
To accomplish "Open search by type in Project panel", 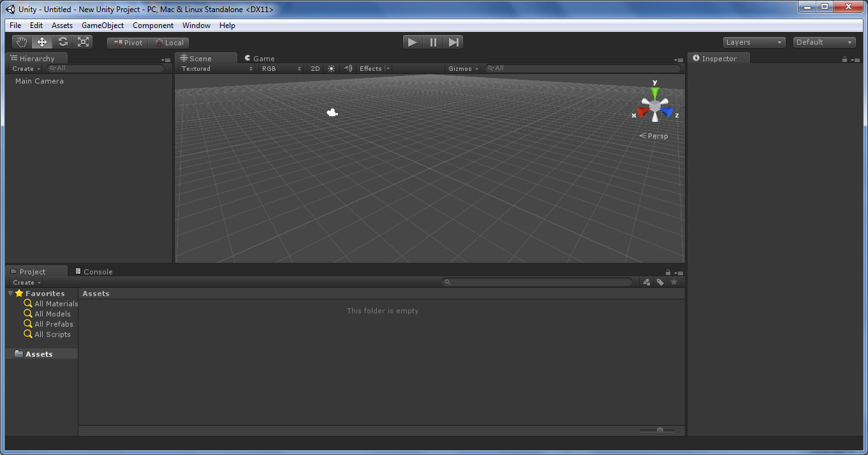I will (646, 281).
